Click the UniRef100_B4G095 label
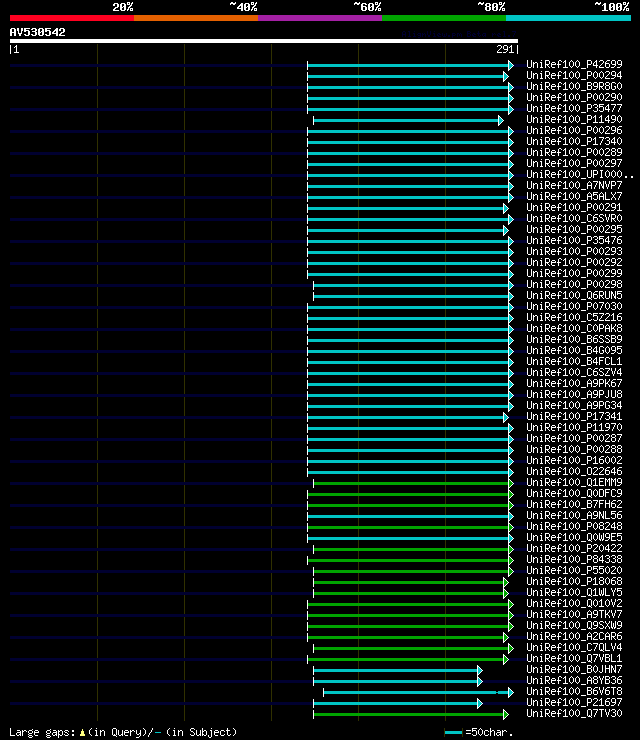Screen dimensions: 640x740 (574, 351)
